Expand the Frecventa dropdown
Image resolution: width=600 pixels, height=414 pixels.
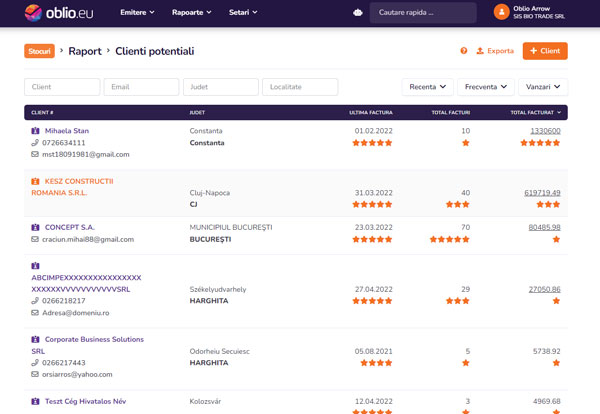[x=486, y=87]
